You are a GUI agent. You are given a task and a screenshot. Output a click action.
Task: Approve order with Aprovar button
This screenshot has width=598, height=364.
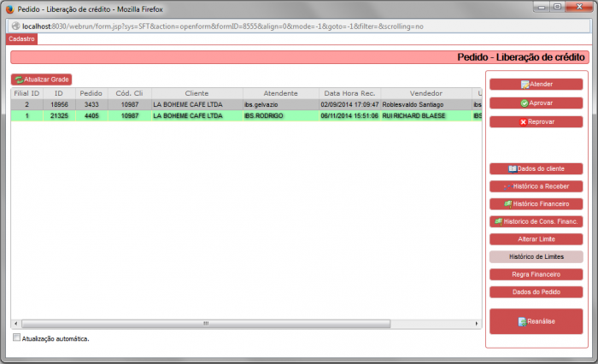[536, 103]
